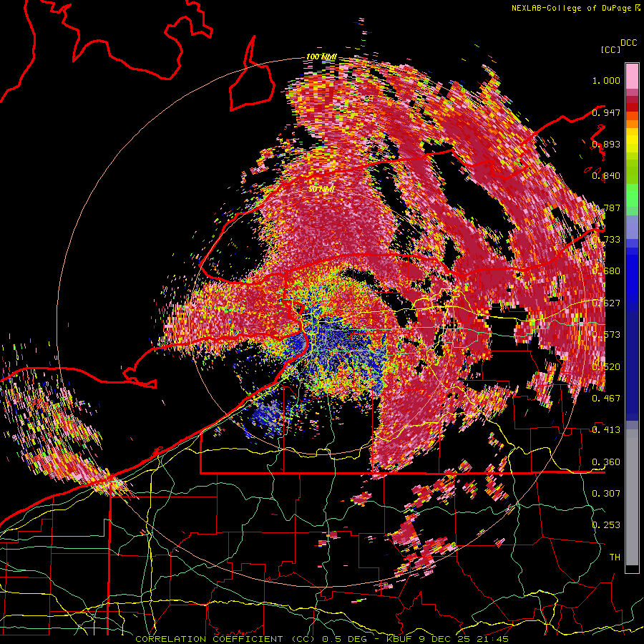This screenshot has width=644, height=644.
Task: Click the 100 NMI range ring label
Action: click(321, 57)
